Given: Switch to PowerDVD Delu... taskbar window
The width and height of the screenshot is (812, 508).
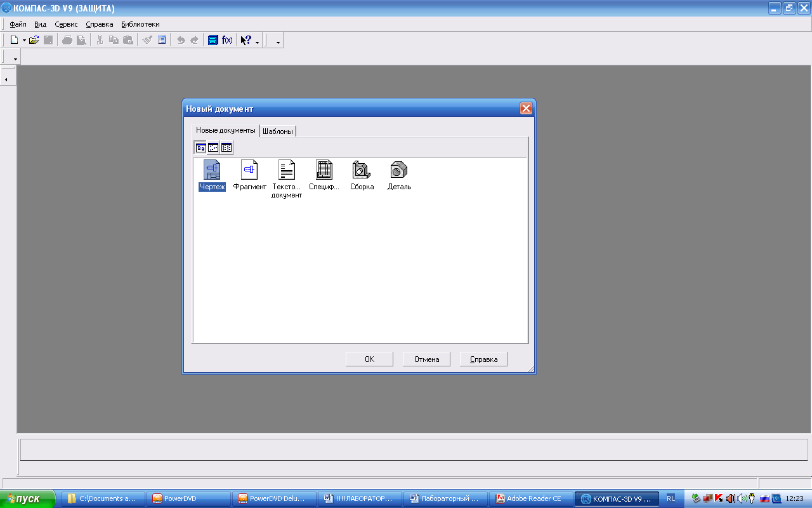Looking at the screenshot, I should (274, 498).
